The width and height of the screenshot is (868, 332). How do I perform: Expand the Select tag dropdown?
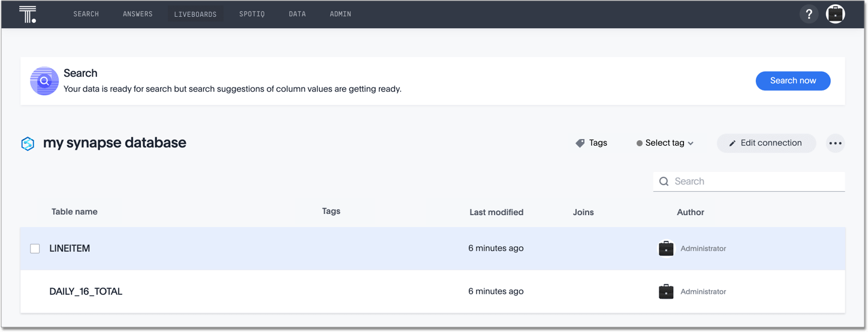coord(665,143)
